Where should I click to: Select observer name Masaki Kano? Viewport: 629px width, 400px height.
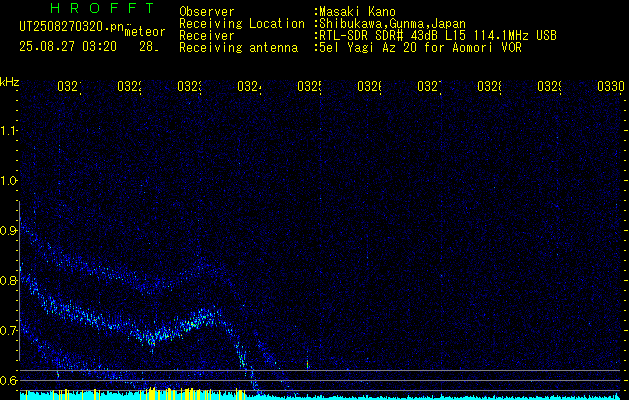(x=357, y=12)
